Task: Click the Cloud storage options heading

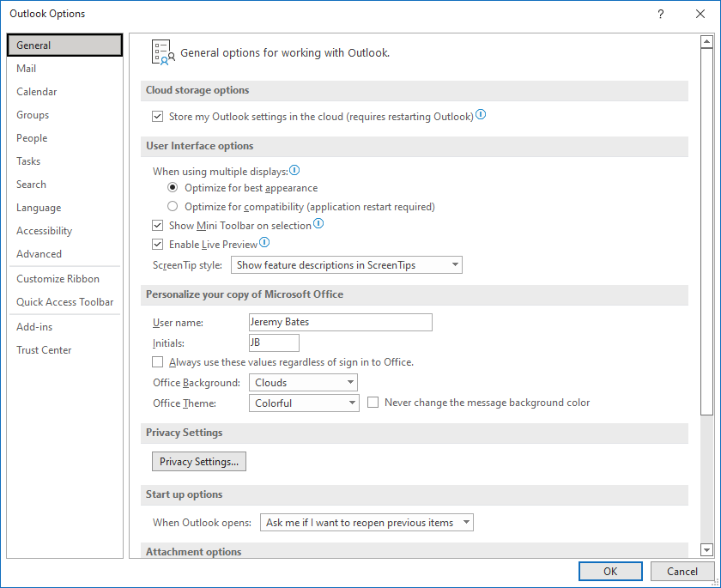Action: click(x=197, y=90)
